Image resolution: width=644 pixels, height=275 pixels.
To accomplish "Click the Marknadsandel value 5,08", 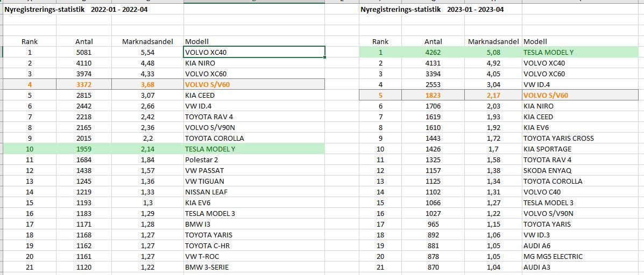I will pos(493,53).
